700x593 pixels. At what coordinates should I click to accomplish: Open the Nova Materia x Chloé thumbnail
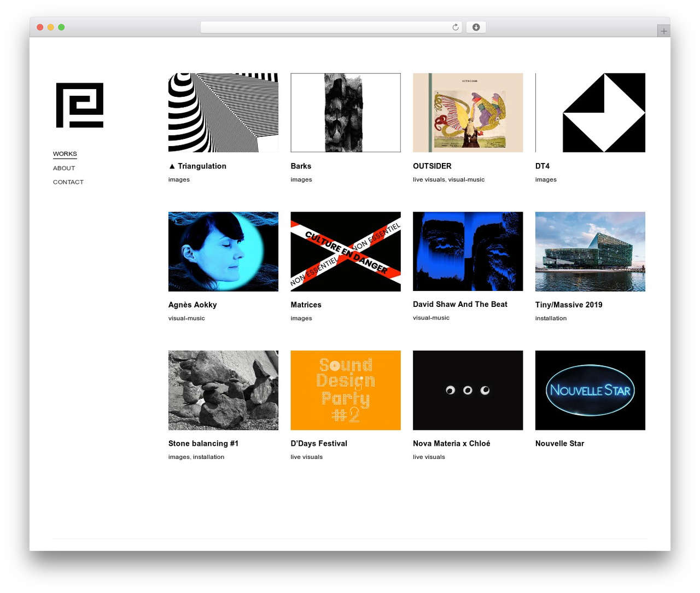[468, 390]
